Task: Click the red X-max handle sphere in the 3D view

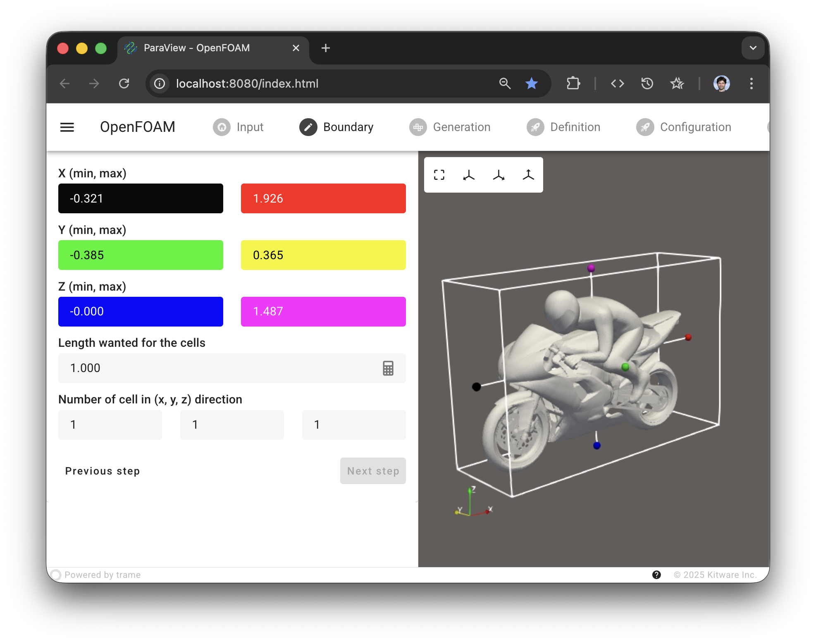Action: (688, 337)
